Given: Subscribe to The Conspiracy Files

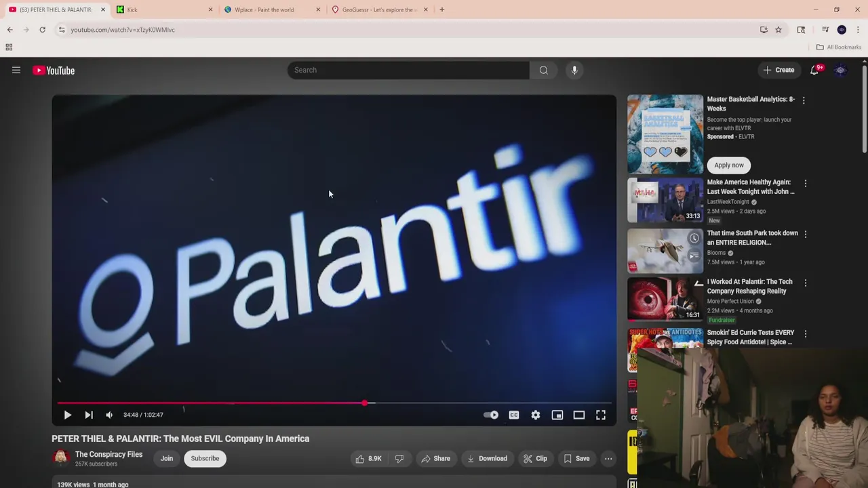Looking at the screenshot, I should point(205,459).
